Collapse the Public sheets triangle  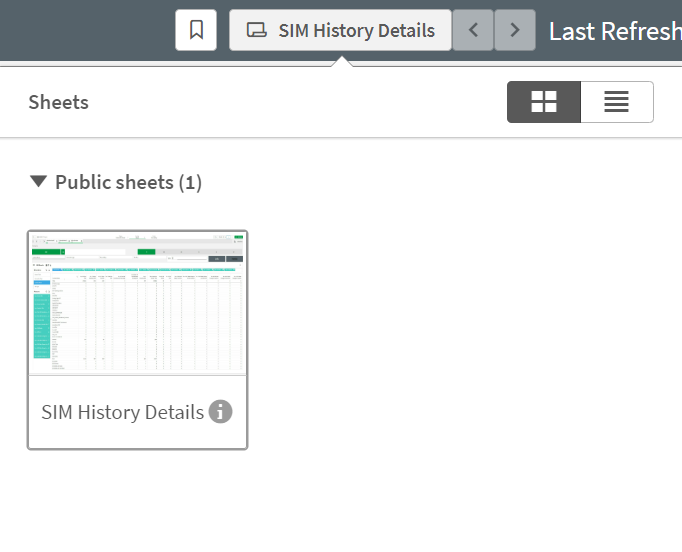[38, 182]
